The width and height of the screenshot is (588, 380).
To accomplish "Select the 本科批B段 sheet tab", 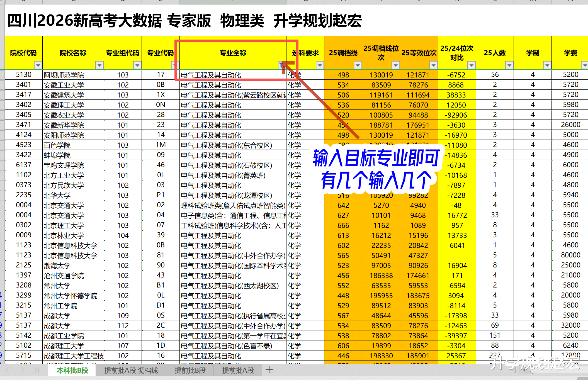I will [x=72, y=371].
